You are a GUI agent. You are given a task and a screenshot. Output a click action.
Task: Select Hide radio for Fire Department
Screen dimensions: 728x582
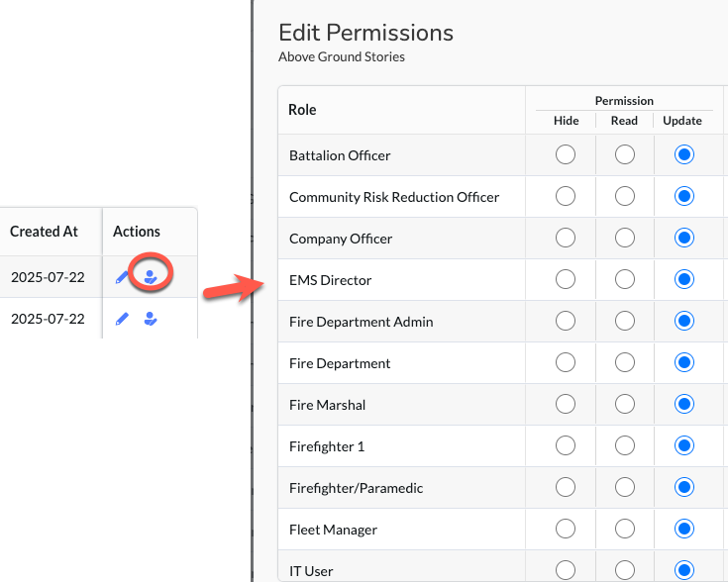click(x=565, y=362)
